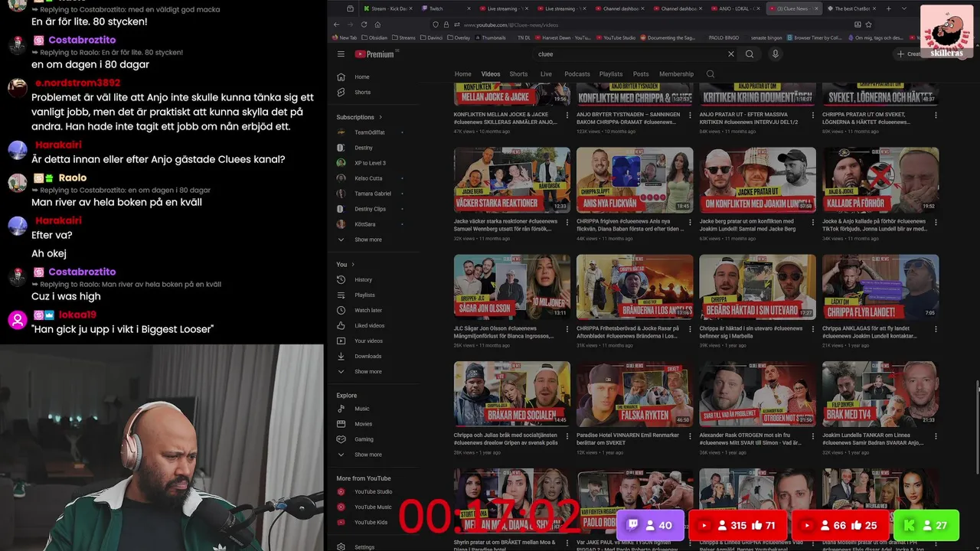Switch to the channel Live tab
This screenshot has height=551, width=980.
[546, 74]
